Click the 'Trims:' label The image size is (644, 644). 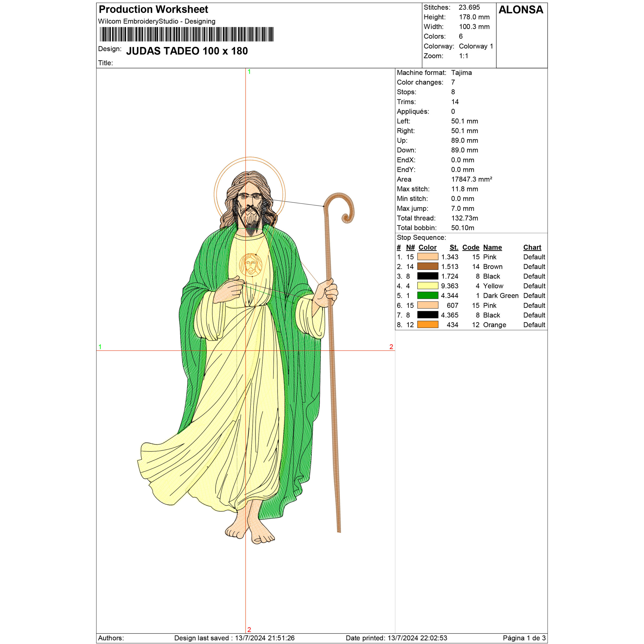point(406,102)
